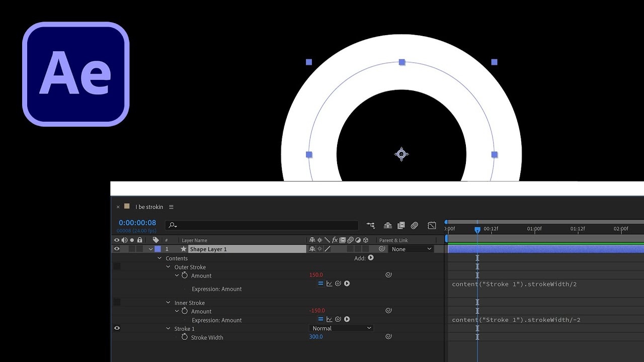Click Outer Stroke expression pick whip
Screen dimensions: 644x362
pyautogui.click(x=338, y=284)
